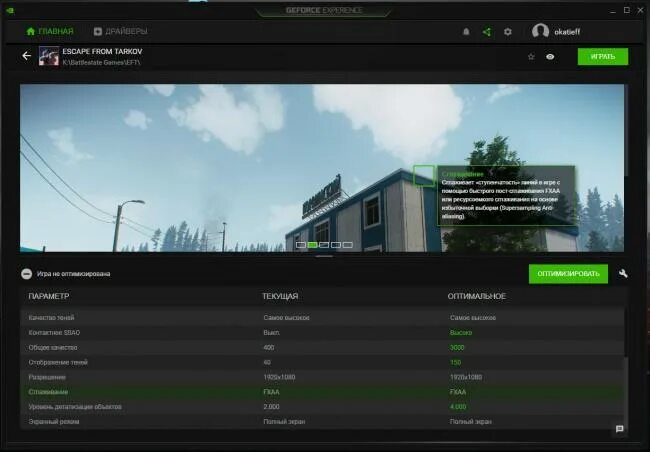
Task: Select the highlighted Сглаживание row label
Action: tap(48, 392)
